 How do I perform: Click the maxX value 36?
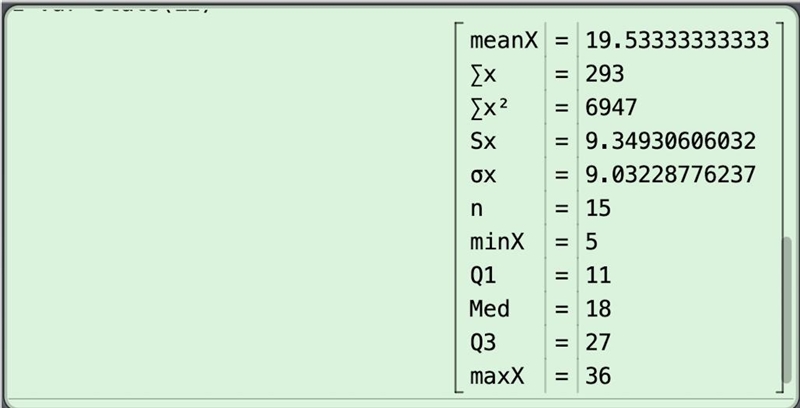click(598, 376)
